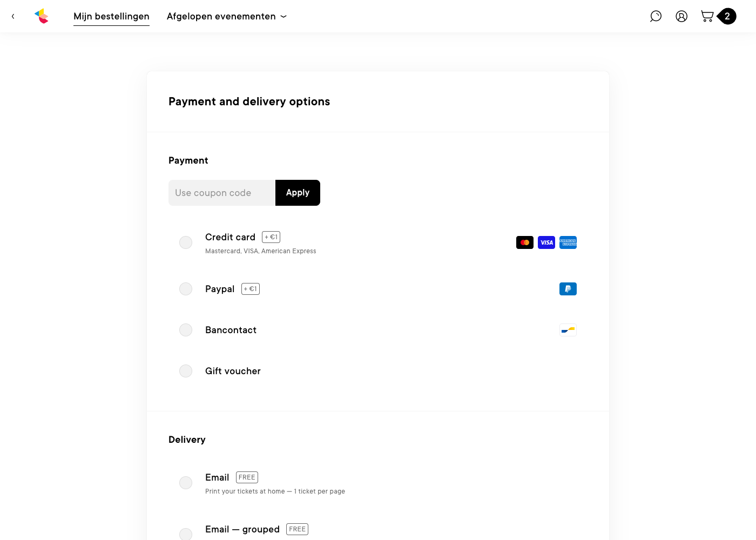Click the PayPal logo icon
Viewport: 756px width, 540px height.
568,289
